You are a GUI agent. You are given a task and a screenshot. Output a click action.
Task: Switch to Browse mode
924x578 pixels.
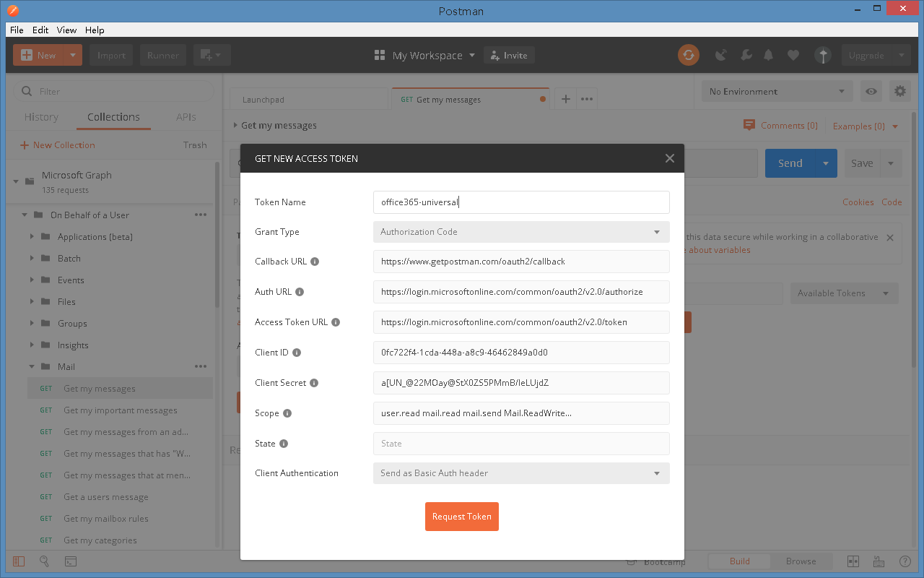(801, 561)
